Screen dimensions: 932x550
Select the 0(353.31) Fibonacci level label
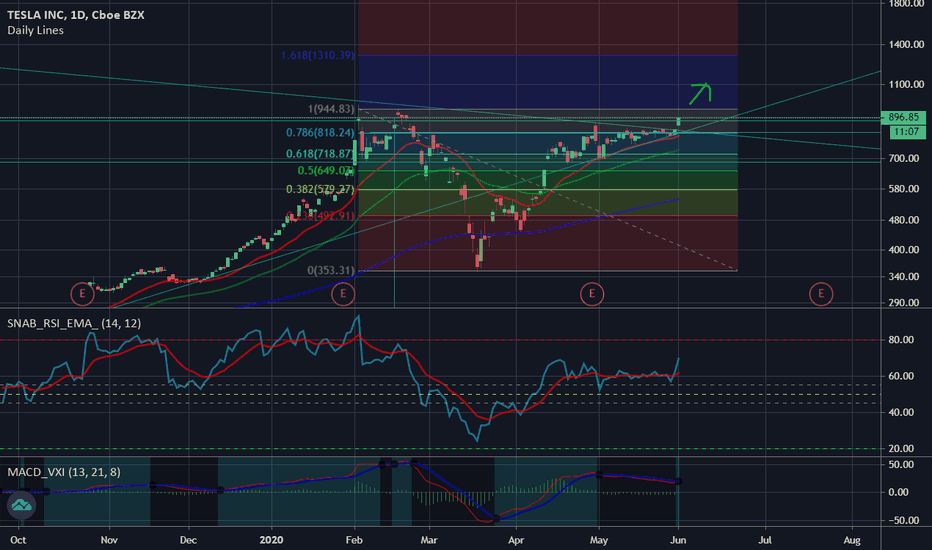coord(331,271)
